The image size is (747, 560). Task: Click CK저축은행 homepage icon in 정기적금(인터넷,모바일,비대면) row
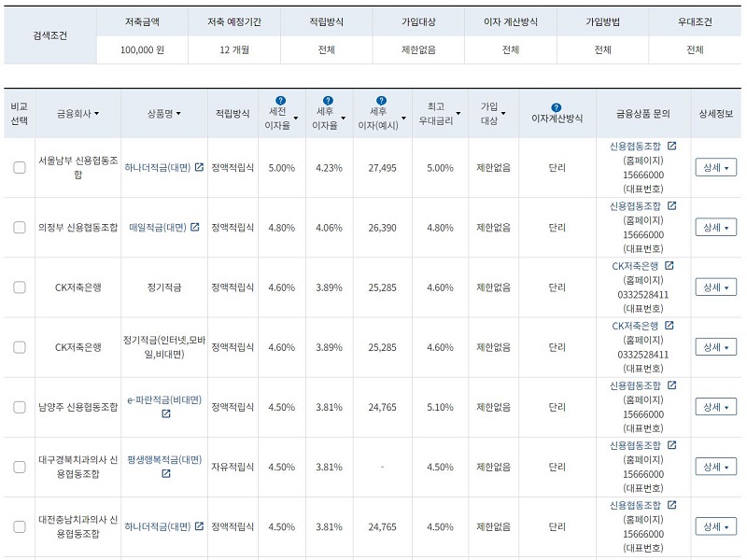tap(669, 325)
